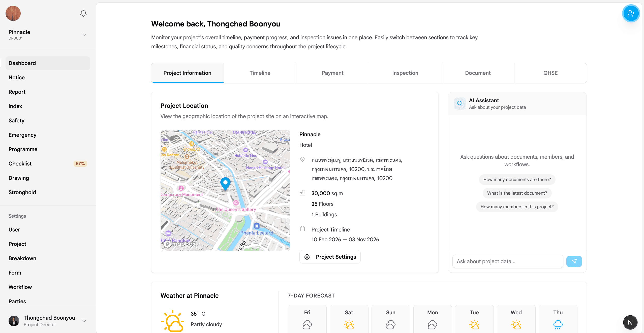Click the send arrow in AI Assistant

pyautogui.click(x=574, y=261)
